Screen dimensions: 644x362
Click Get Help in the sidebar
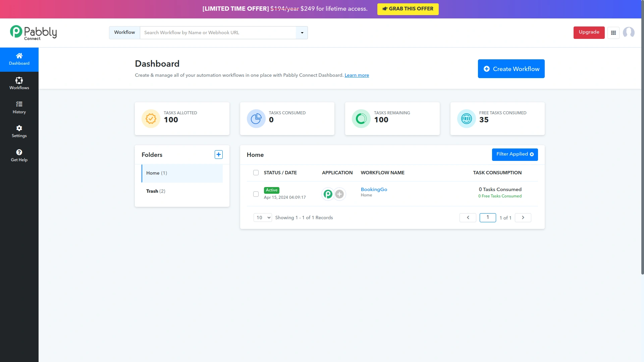tap(19, 155)
